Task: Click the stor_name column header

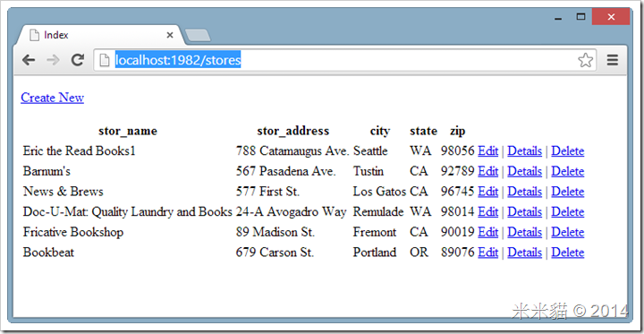Action: tap(128, 132)
